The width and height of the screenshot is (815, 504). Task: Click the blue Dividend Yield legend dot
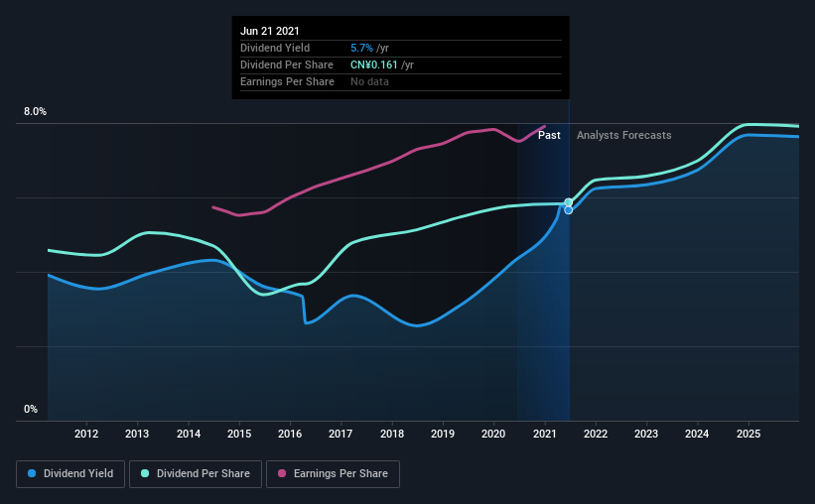click(32, 473)
